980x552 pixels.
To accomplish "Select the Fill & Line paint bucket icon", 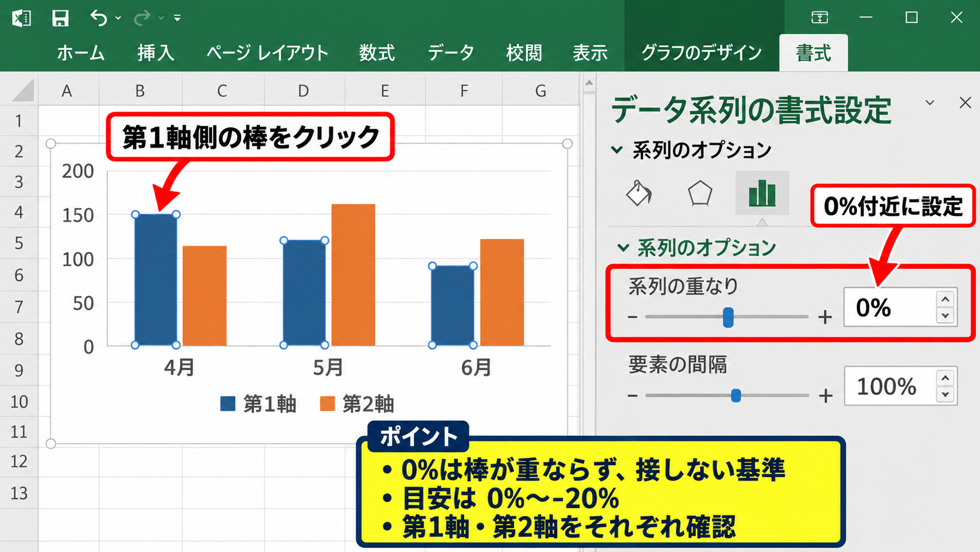I will coord(639,193).
